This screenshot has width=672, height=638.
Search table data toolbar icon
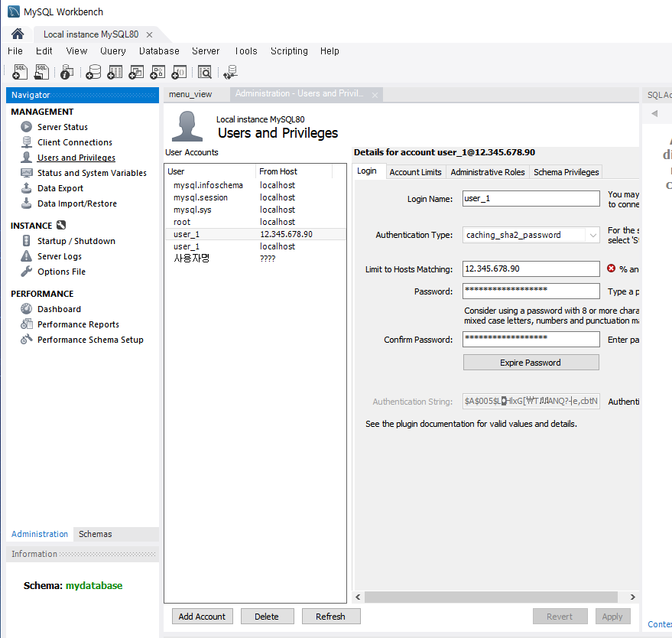205,72
